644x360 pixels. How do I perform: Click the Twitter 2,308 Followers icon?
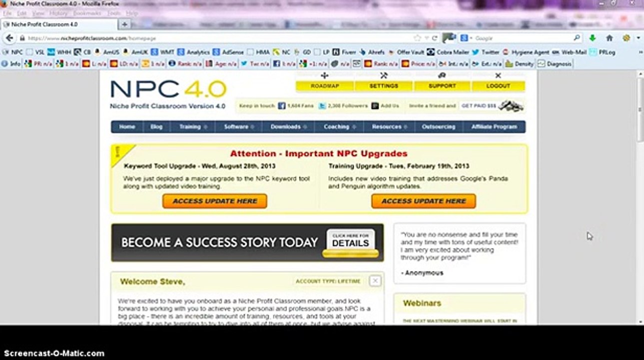click(x=322, y=106)
